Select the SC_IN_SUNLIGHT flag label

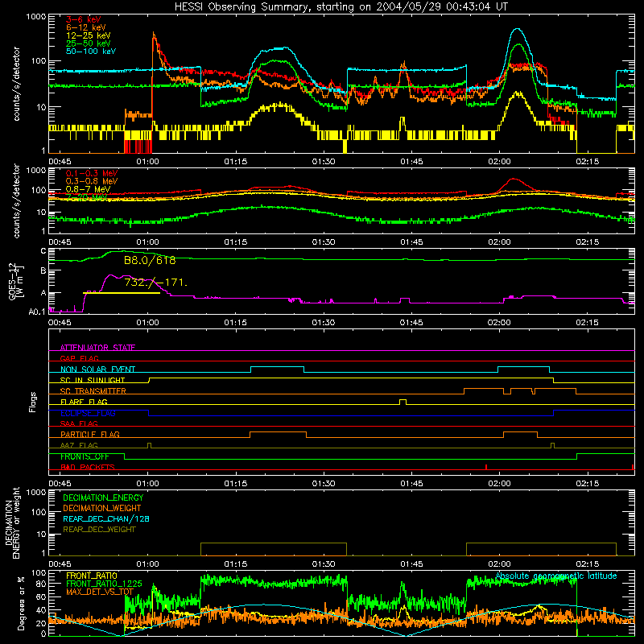93,380
